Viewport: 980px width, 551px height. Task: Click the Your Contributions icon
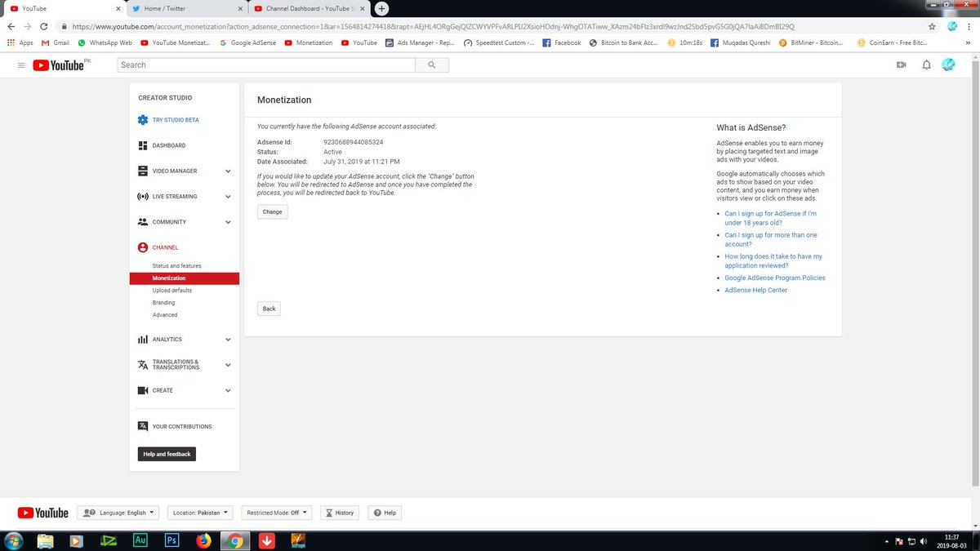coord(143,426)
